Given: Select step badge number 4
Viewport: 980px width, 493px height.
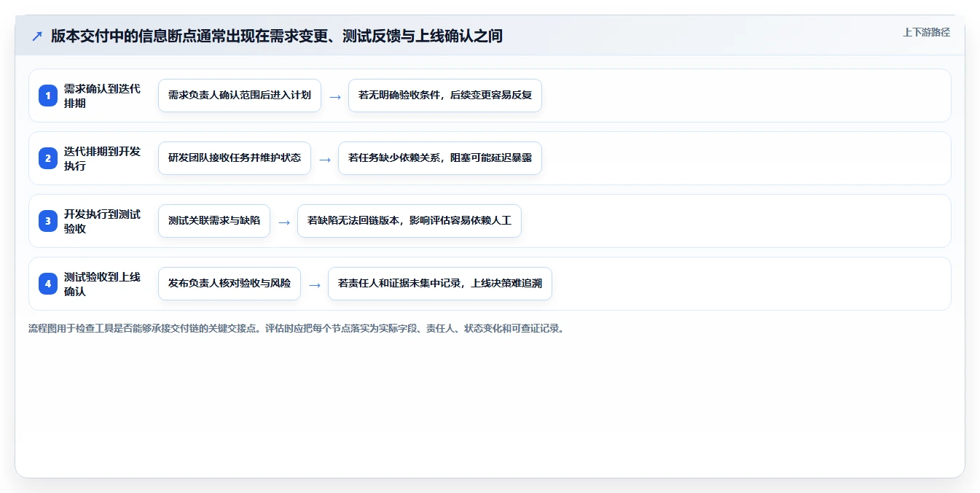Looking at the screenshot, I should click(x=48, y=284).
